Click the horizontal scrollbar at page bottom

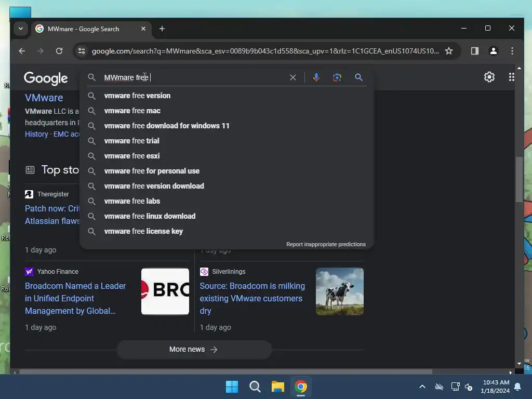coord(225,372)
